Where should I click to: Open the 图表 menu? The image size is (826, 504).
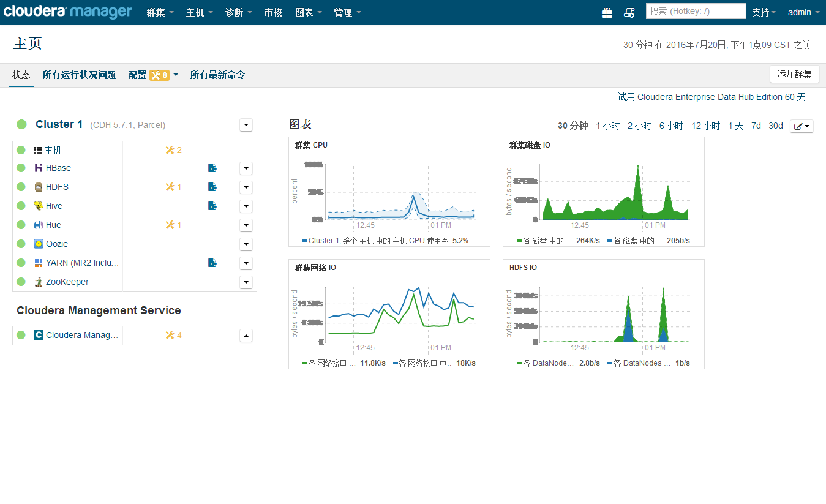coord(309,12)
